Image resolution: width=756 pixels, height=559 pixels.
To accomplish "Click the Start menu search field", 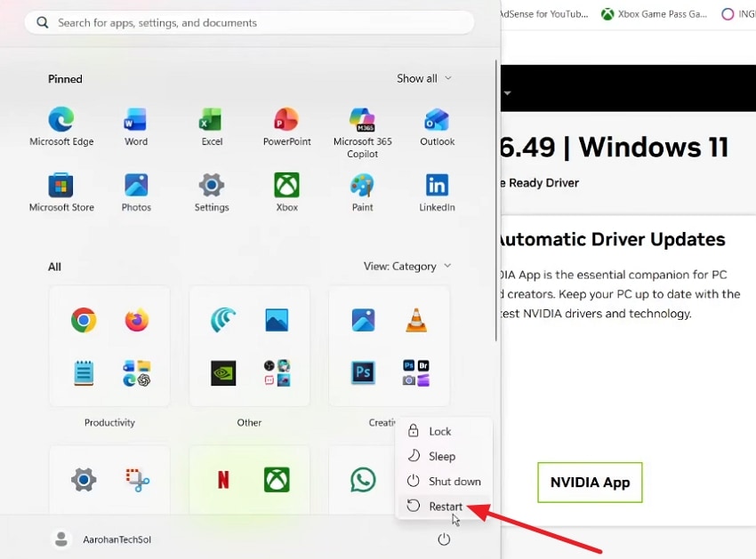I will coord(249,22).
